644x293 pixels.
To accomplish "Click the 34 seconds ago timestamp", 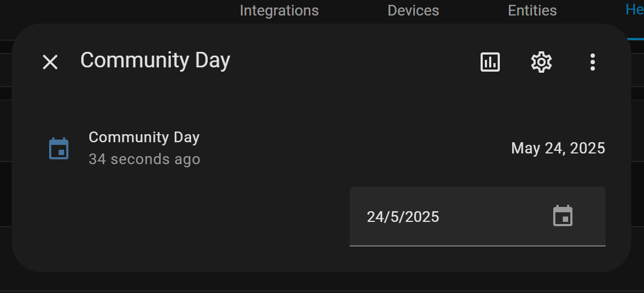I will (x=145, y=159).
